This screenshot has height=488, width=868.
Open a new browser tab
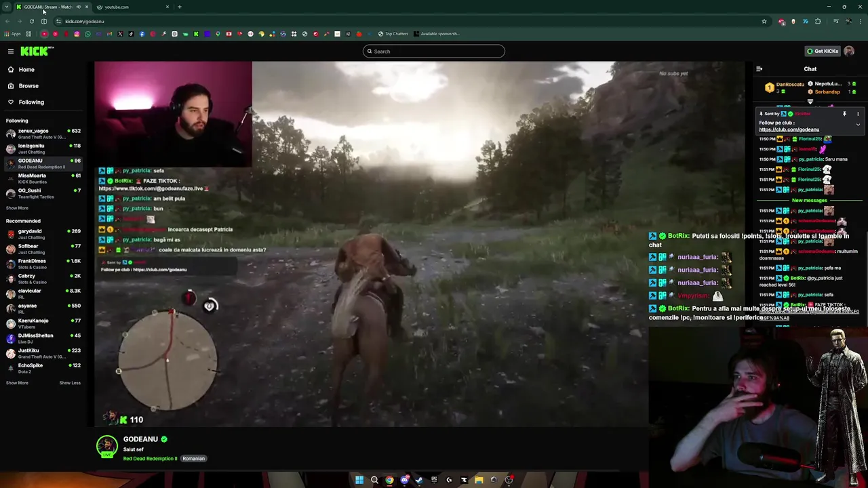pyautogui.click(x=180, y=7)
